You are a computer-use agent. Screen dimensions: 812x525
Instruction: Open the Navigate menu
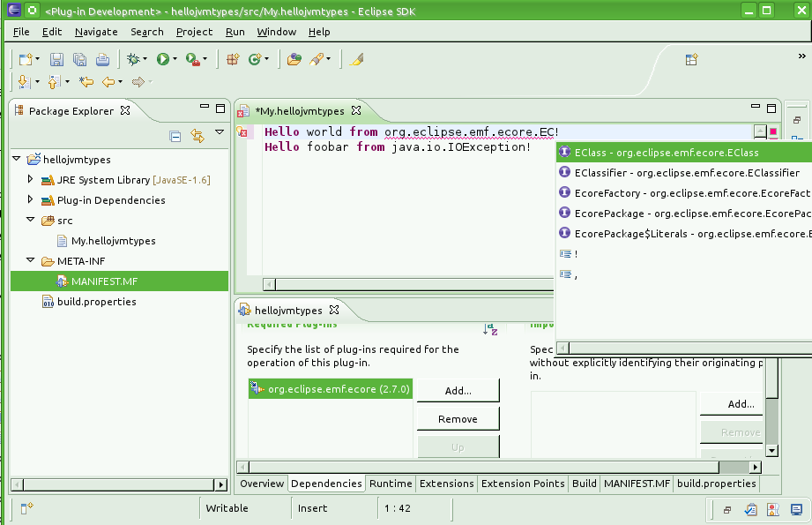pyautogui.click(x=96, y=32)
